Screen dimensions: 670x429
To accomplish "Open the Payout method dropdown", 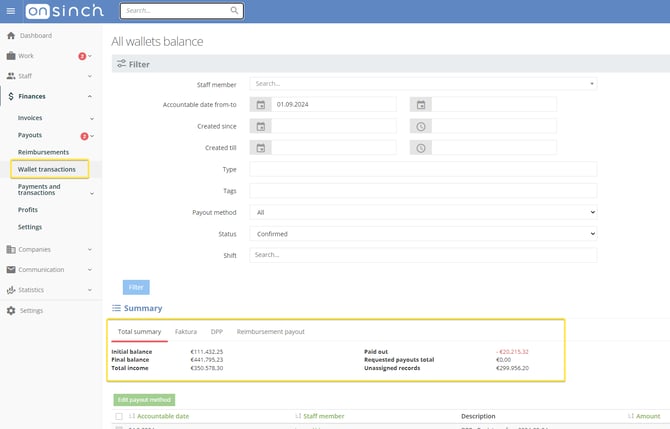I will point(423,212).
